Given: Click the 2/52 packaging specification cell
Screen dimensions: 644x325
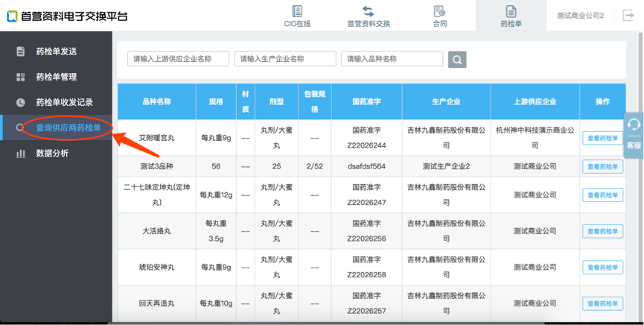Looking at the screenshot, I should coord(315,167).
